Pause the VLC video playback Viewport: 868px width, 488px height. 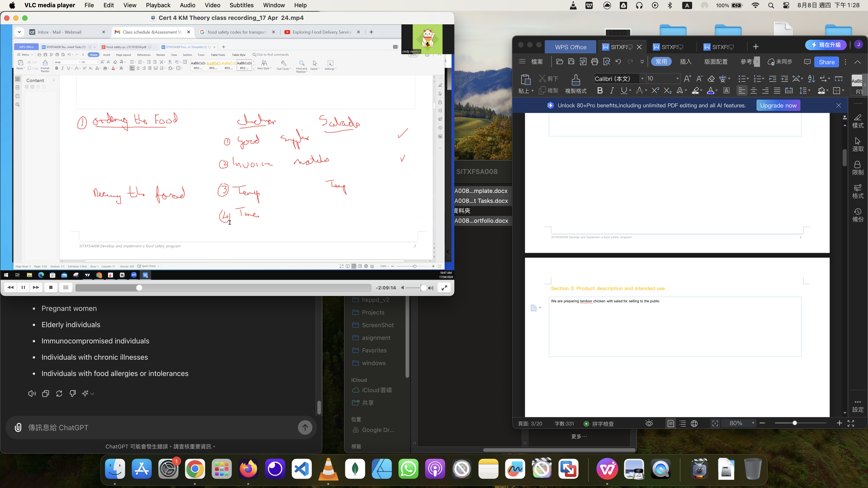(x=23, y=287)
